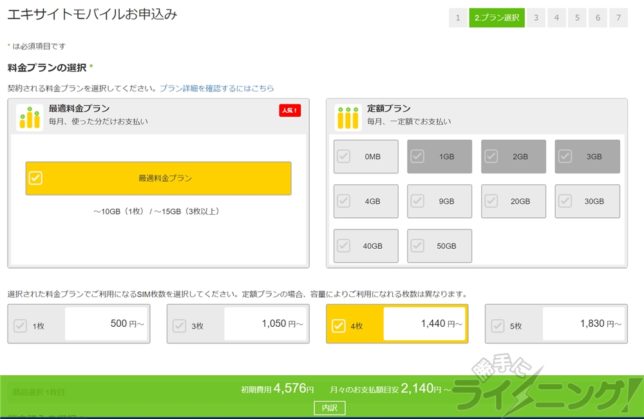This screenshot has height=419, width=644.
Task: Click the checkmark icon in 0MB tile
Action: point(344,157)
